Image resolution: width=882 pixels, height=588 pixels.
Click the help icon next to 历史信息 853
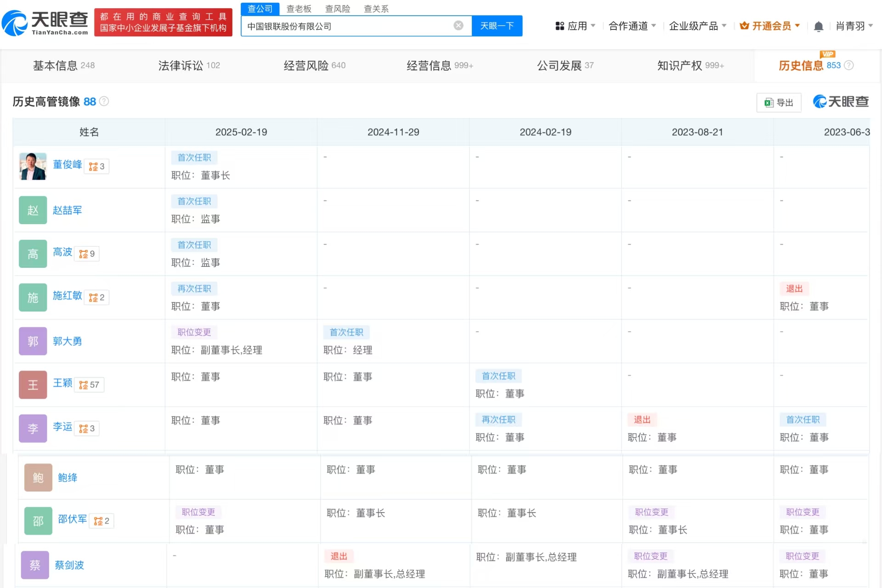coord(849,65)
